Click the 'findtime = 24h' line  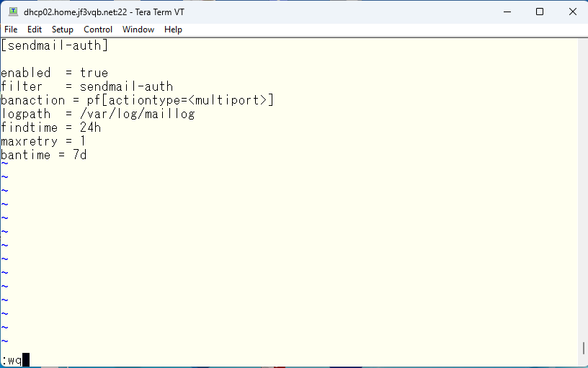click(51, 127)
